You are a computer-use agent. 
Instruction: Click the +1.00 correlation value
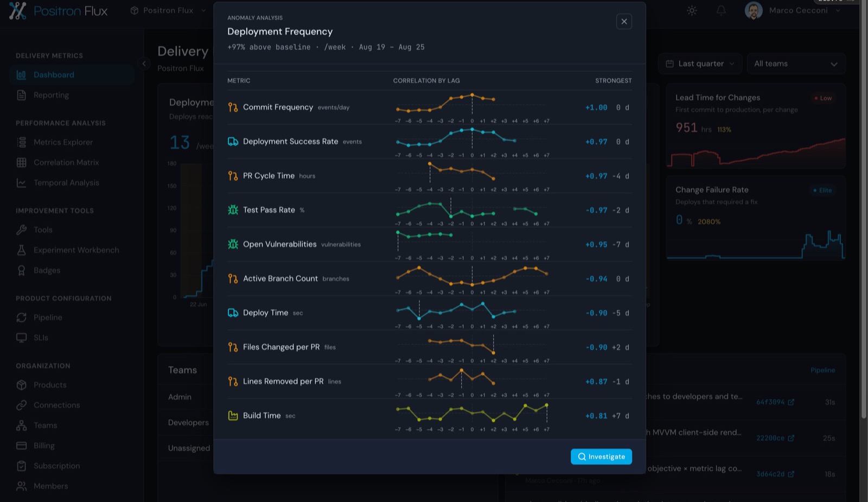[596, 107]
